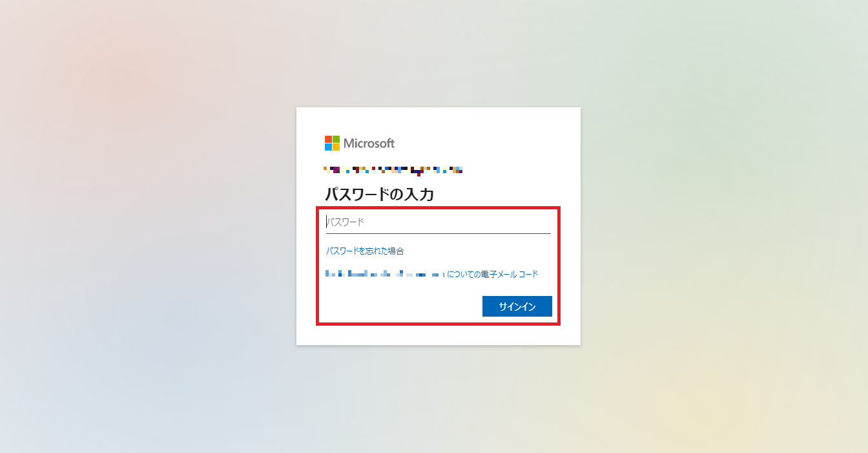Screen dimensions: 868x453
Task: Click the yellow square of Microsoft logo
Action: click(336, 147)
